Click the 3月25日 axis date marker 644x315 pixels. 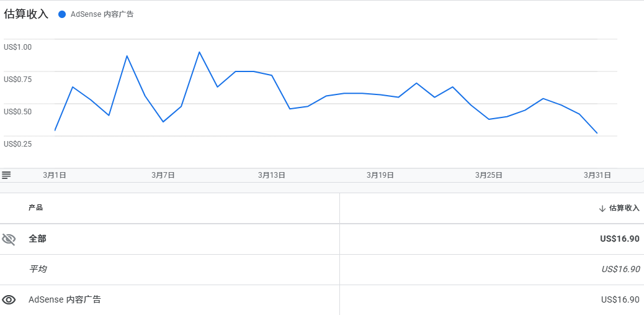click(489, 175)
